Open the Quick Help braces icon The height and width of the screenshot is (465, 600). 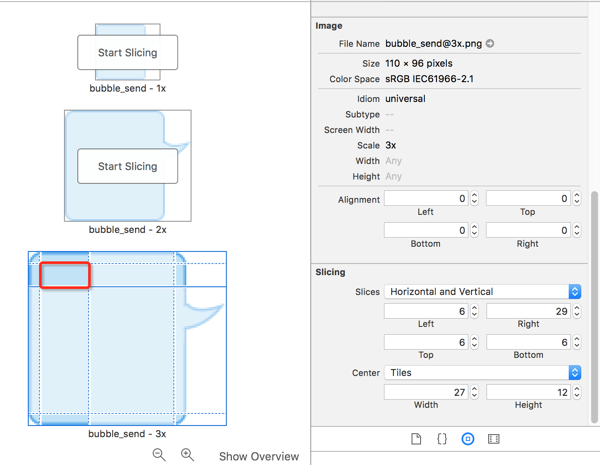point(442,439)
